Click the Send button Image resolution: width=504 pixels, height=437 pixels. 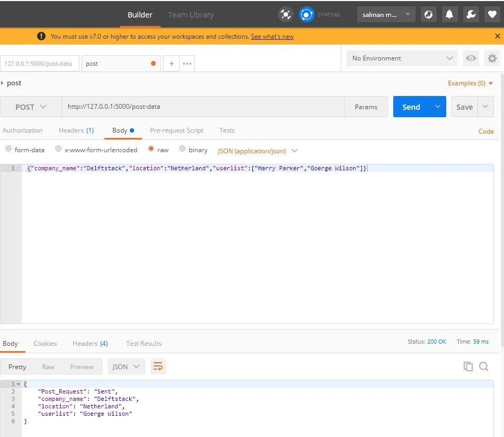(411, 107)
